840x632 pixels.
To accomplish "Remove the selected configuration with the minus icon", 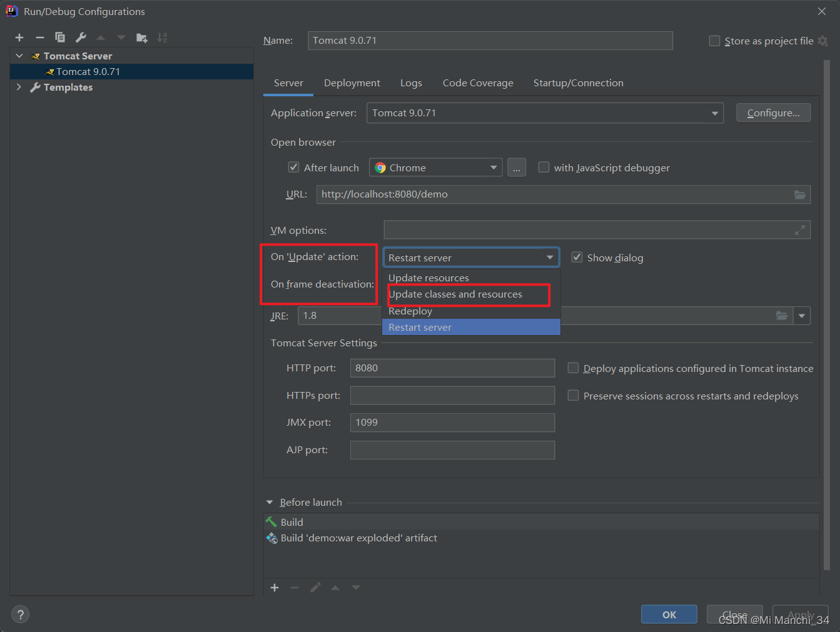I will (x=40, y=38).
